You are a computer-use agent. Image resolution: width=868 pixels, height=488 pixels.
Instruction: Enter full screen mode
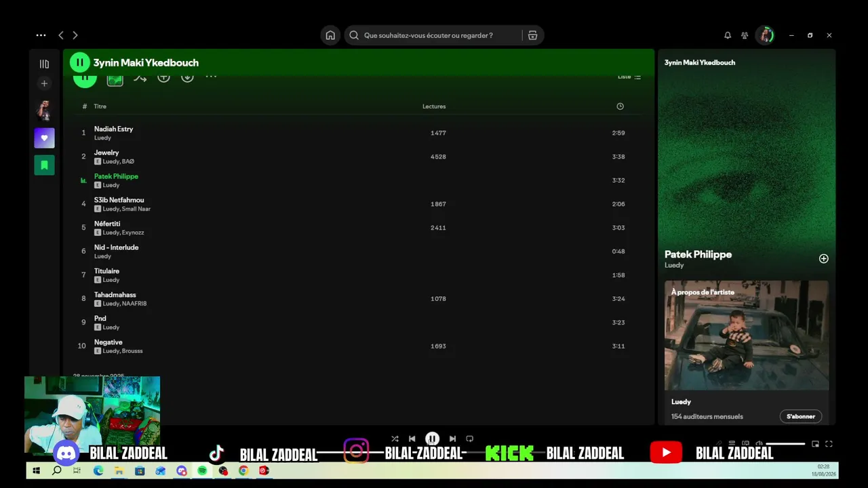click(x=829, y=444)
